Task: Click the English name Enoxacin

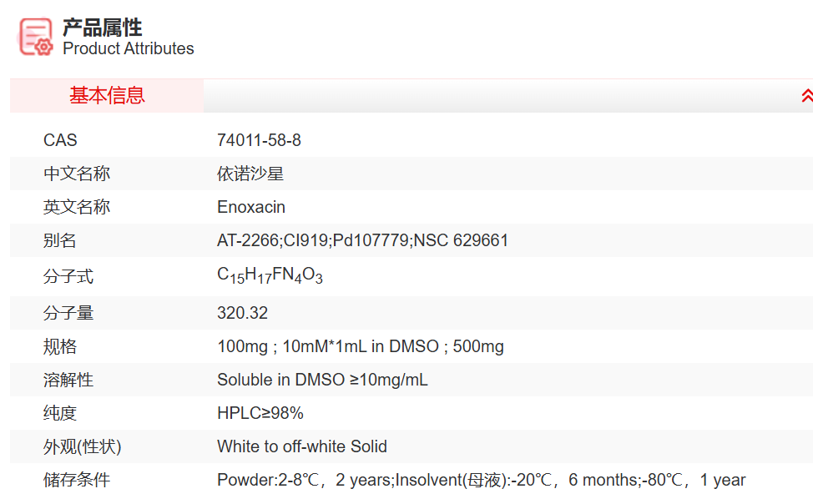Action: (251, 207)
